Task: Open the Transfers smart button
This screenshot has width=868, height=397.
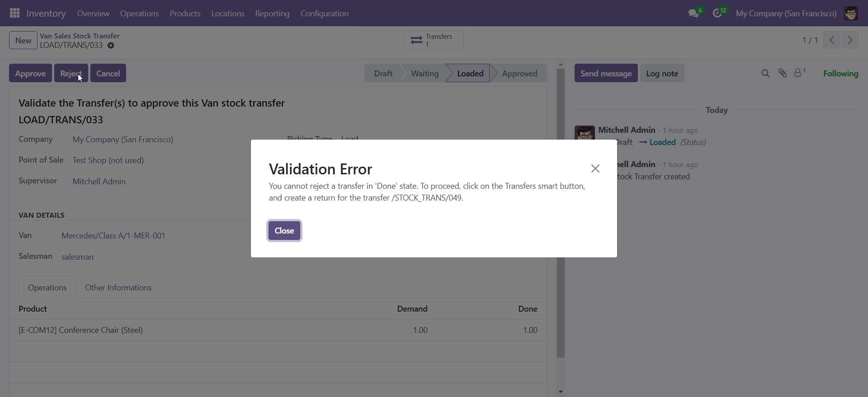Action: tap(434, 40)
